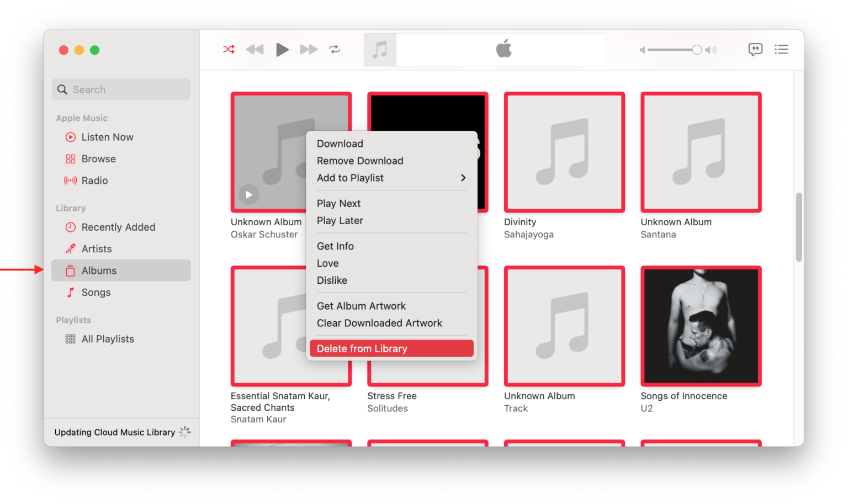This screenshot has width=848, height=504.
Task: Open the Up Next queue list
Action: [x=781, y=49]
